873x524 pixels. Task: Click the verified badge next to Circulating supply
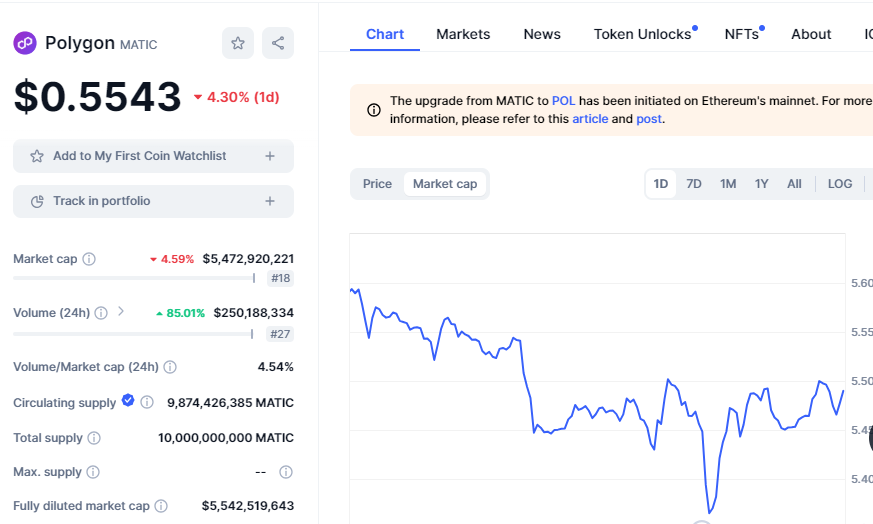tap(128, 400)
